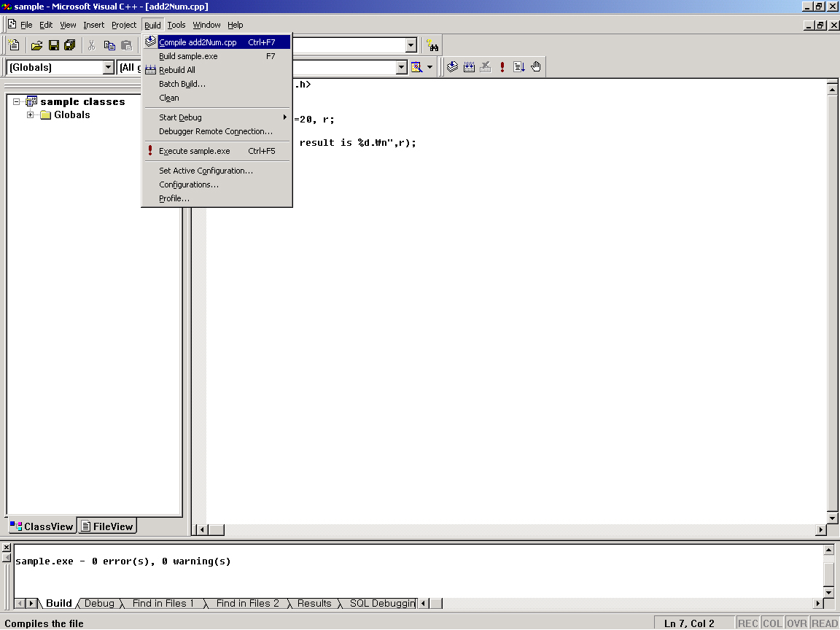This screenshot has width=840, height=630.
Task: Click the Stop Build icon in MiniBar
Action: tap(486, 67)
